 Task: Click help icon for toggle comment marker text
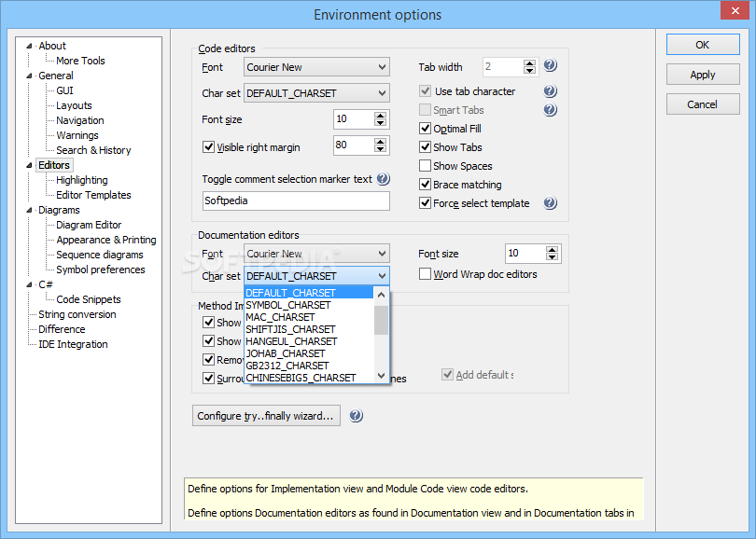coord(383,179)
